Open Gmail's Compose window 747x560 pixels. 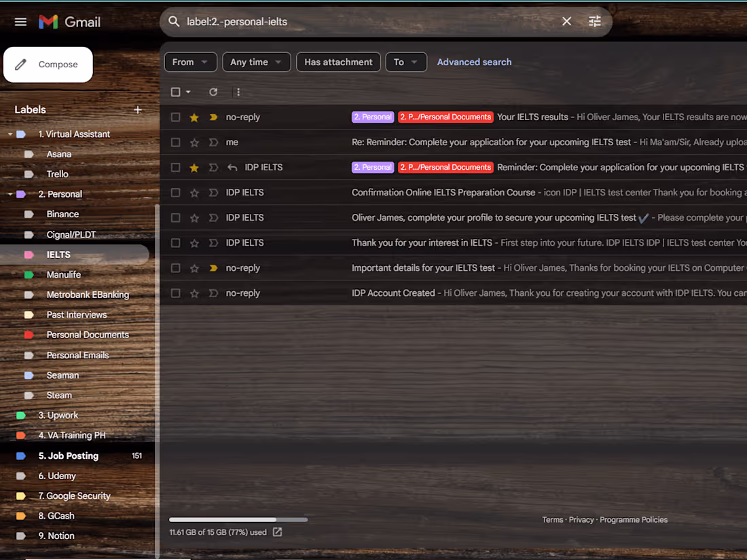pyautogui.click(x=48, y=64)
